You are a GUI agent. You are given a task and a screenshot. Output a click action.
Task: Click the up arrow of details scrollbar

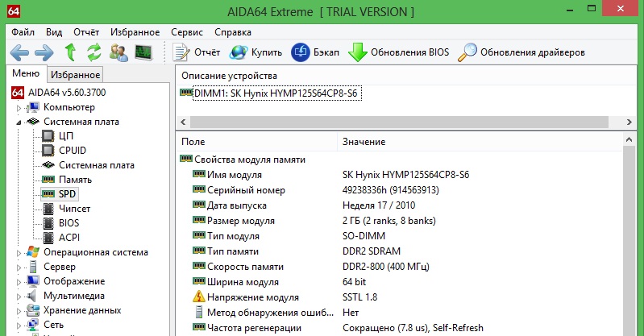629,140
